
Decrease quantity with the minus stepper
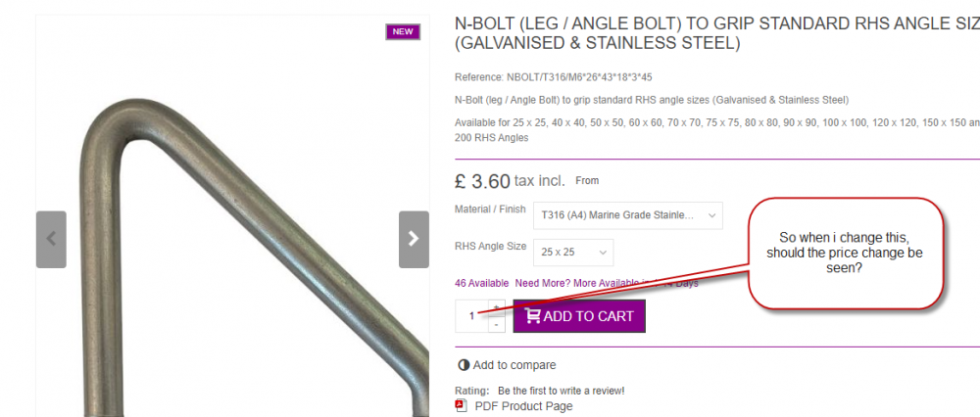tap(496, 325)
